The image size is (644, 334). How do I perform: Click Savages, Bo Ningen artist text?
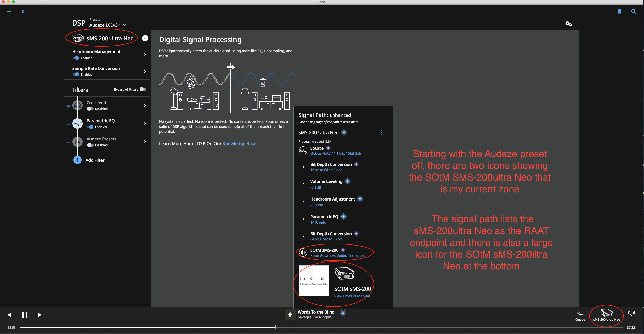[x=314, y=317]
